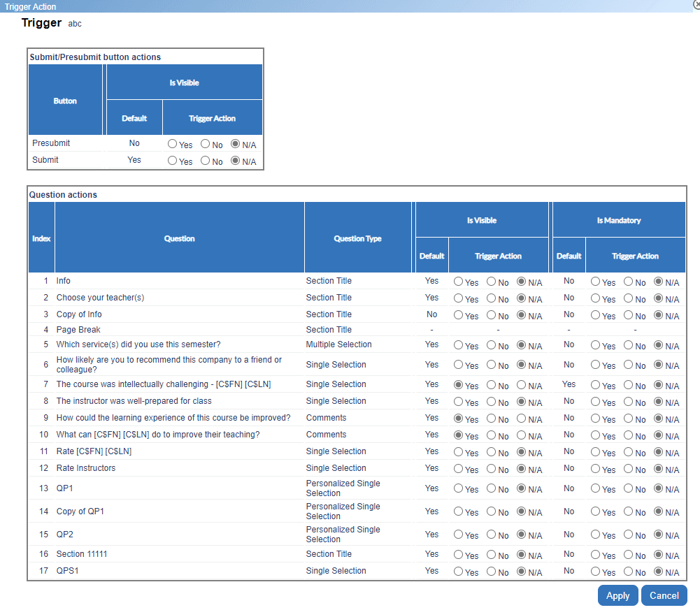The image size is (700, 610).
Task: Set Section 11111 Is Visible to No
Action: 492,555
